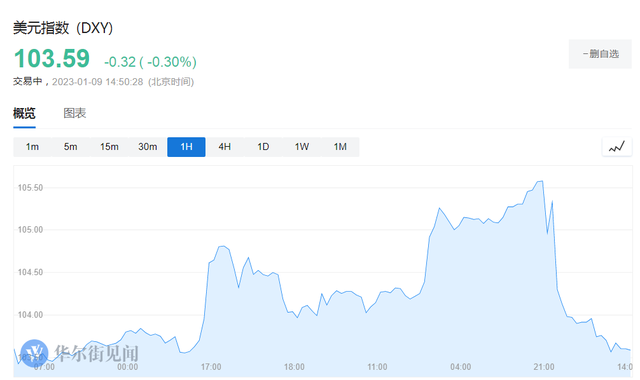
Task: Select the 1m interval
Action: tap(32, 147)
